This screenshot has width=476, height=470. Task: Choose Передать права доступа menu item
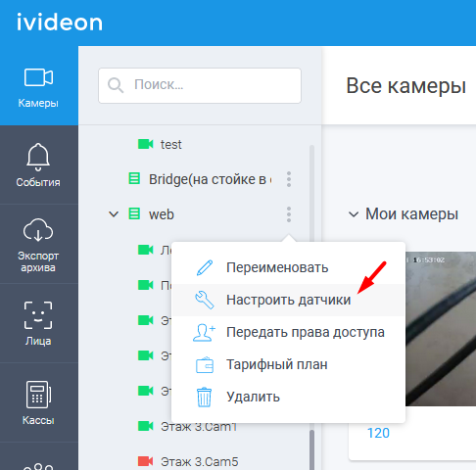coord(288,332)
